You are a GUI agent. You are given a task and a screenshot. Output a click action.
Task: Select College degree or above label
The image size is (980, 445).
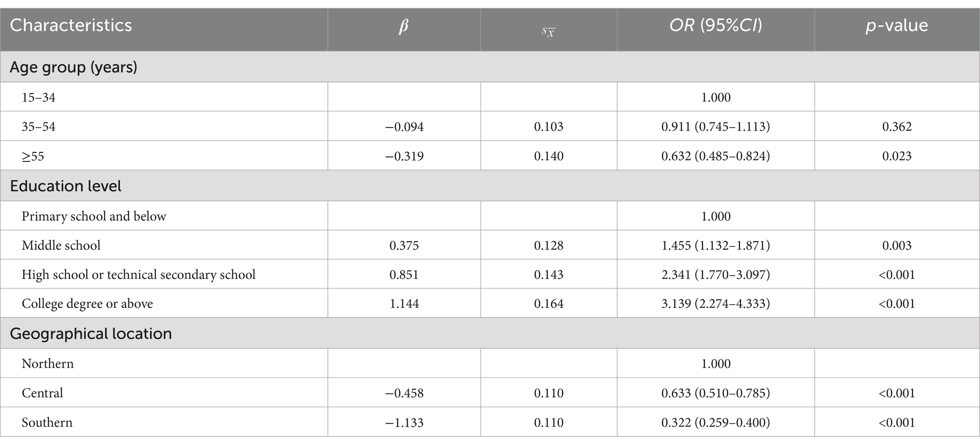coord(87,304)
